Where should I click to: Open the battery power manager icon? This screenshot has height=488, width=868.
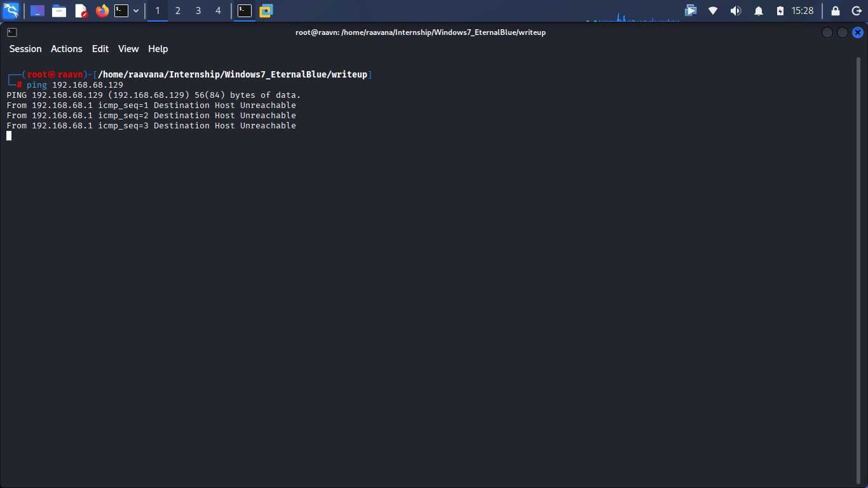(x=780, y=11)
